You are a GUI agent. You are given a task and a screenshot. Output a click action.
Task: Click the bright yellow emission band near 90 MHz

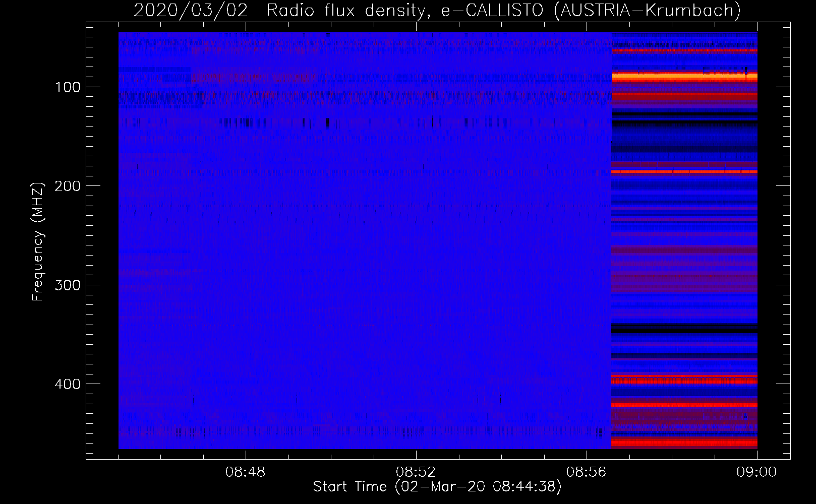(x=684, y=77)
